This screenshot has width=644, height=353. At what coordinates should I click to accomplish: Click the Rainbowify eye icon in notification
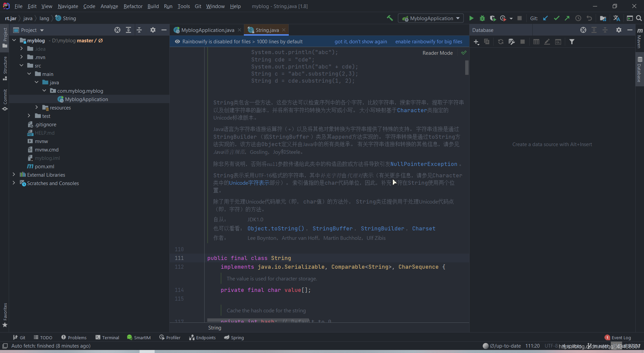[177, 42]
